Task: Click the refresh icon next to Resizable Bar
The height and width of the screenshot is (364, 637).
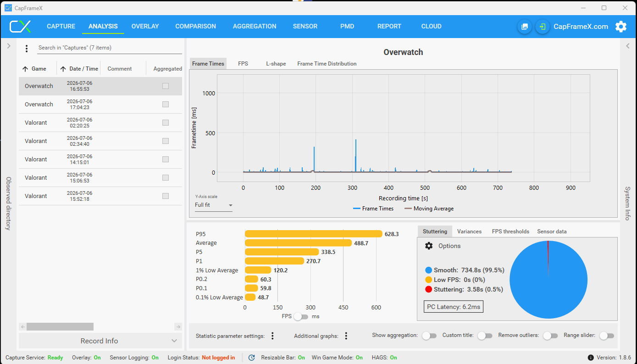Action: coord(251,358)
